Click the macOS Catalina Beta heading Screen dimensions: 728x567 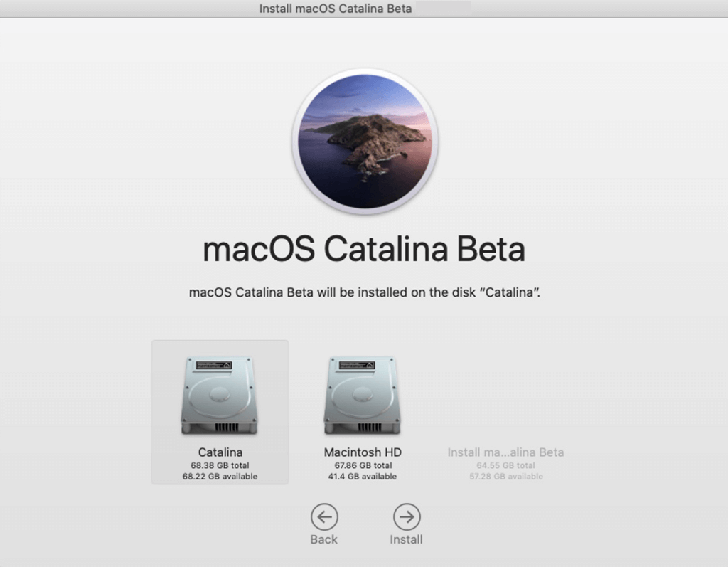pos(364,249)
